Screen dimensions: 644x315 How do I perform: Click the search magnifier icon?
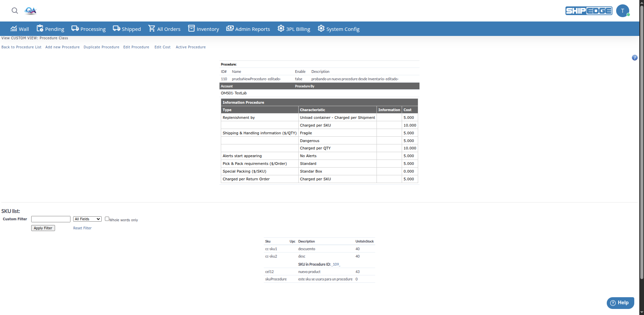[15, 11]
